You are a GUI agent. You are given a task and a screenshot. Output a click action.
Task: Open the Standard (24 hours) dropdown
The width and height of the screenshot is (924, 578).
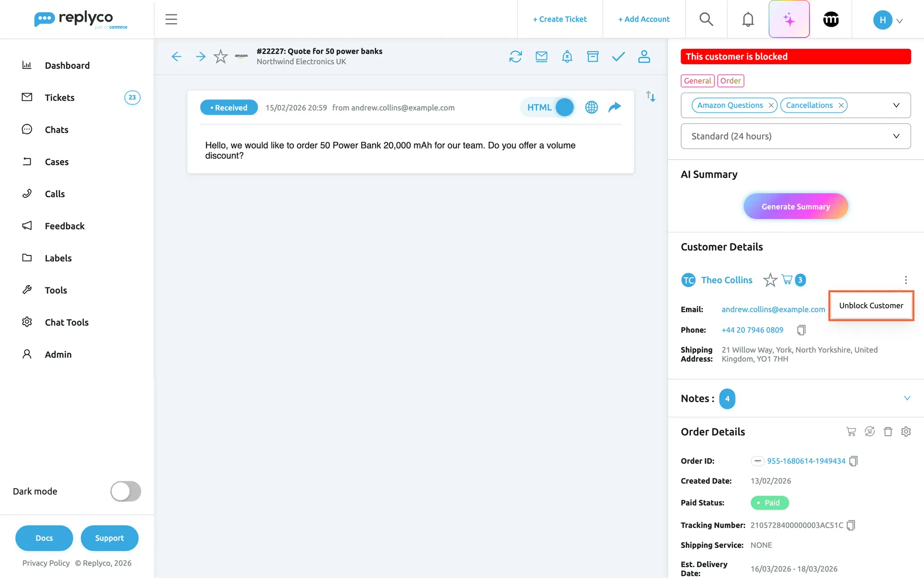click(796, 136)
